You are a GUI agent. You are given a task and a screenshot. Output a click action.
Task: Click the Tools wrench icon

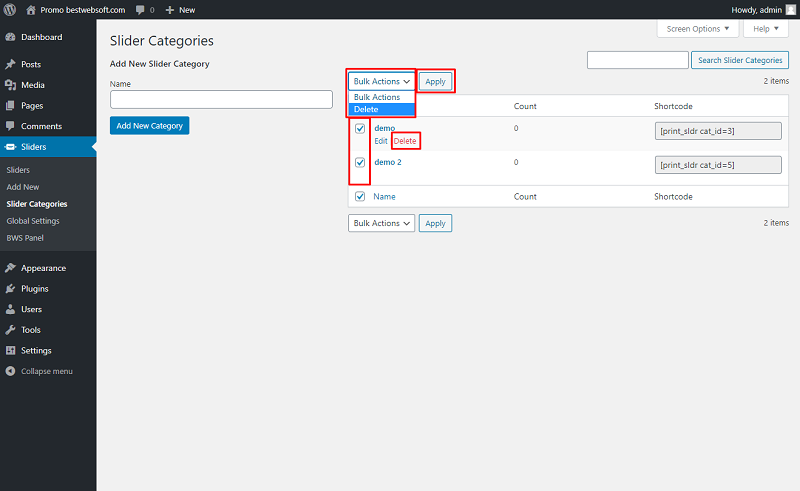click(10, 330)
